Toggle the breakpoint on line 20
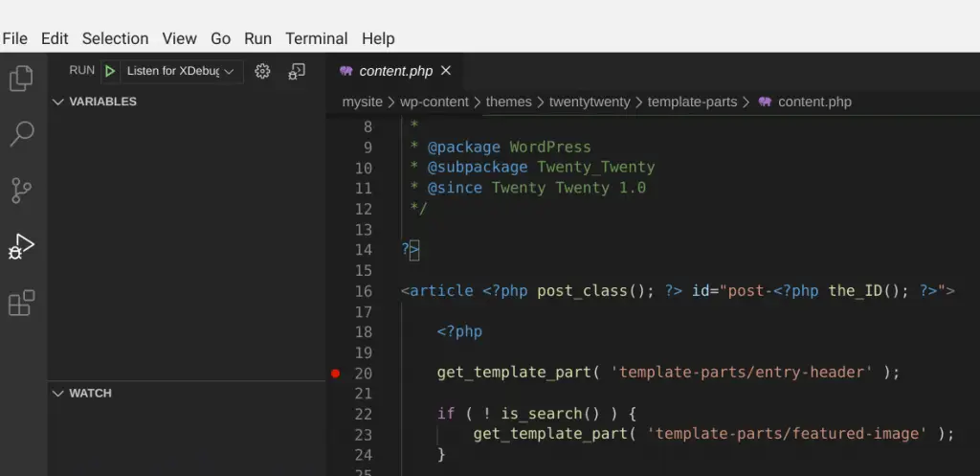This screenshot has height=476, width=980. tap(335, 374)
